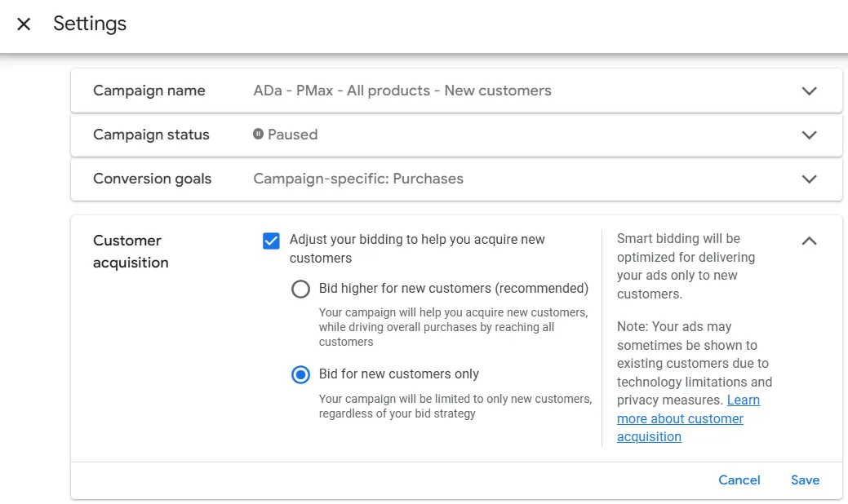The height and width of the screenshot is (504, 848).
Task: Close the Settings panel
Action: [x=23, y=24]
